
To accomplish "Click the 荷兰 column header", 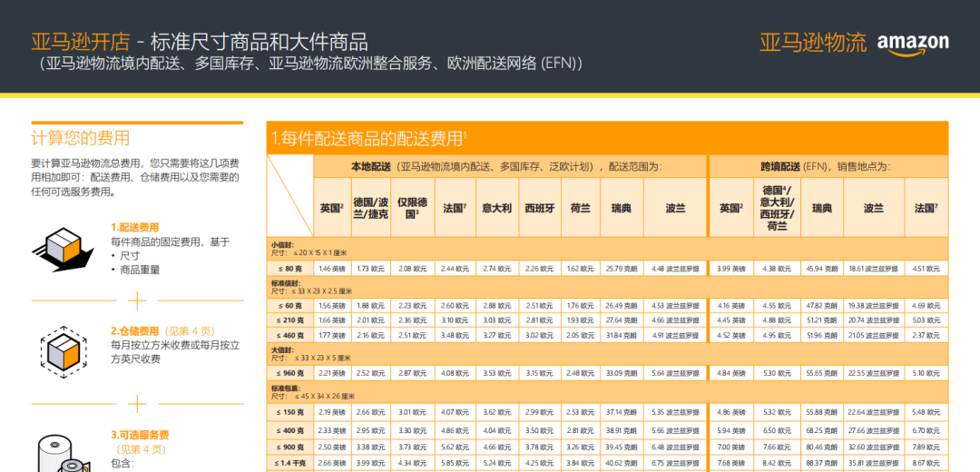I will point(581,208).
